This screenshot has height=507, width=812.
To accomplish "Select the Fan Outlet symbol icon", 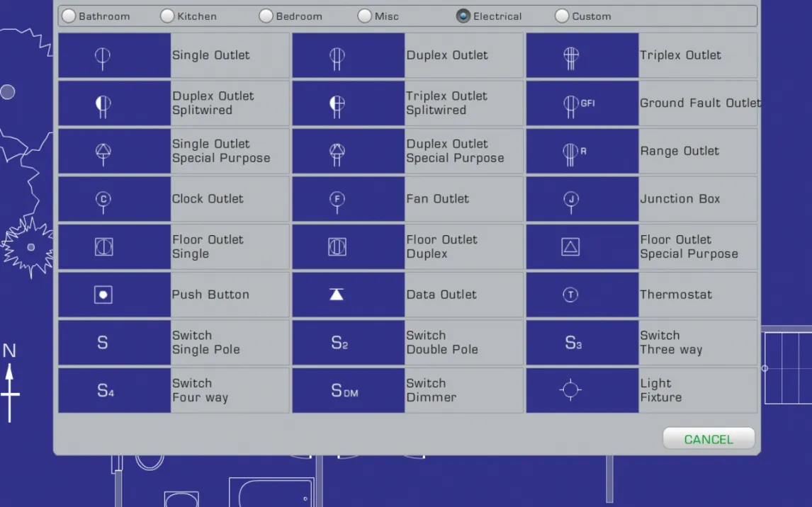I will tap(337, 200).
